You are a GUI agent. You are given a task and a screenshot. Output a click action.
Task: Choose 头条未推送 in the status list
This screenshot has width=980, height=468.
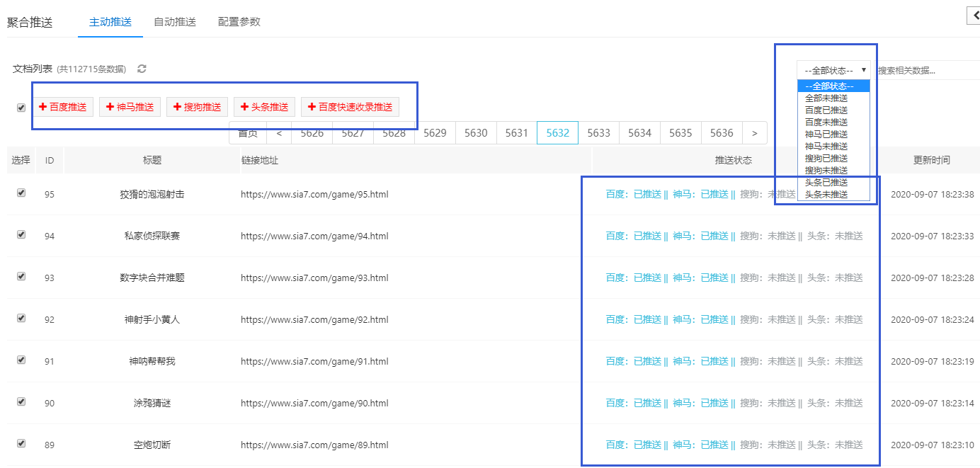833,194
